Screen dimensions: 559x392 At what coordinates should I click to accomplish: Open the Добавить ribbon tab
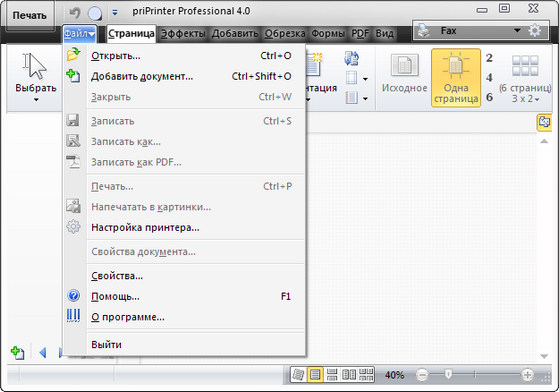pos(235,33)
